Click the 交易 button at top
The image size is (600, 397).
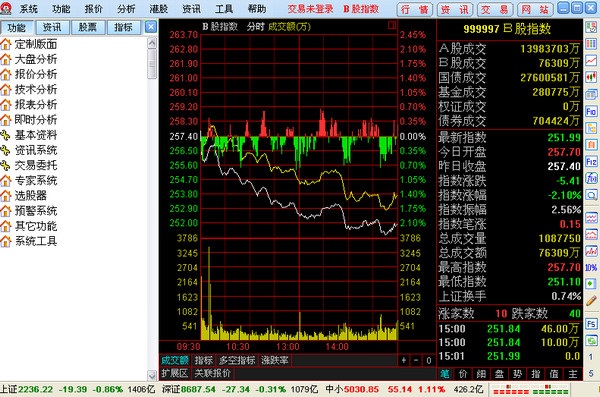(495, 9)
